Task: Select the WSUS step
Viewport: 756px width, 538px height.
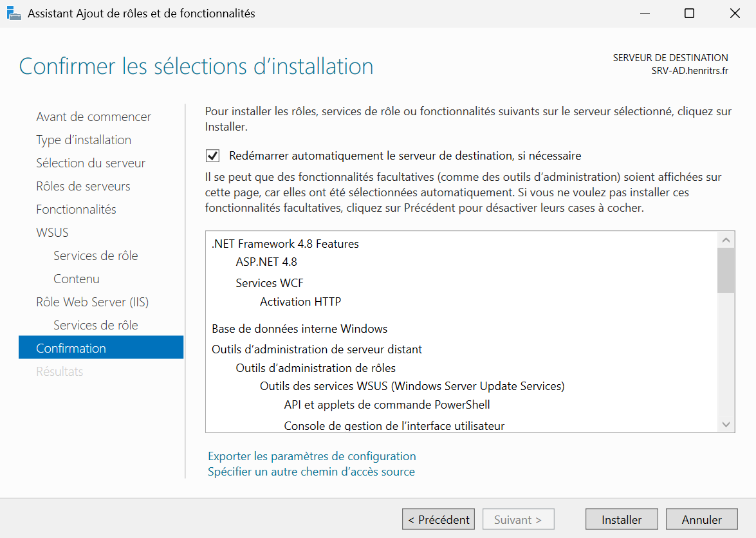Action: tap(53, 232)
